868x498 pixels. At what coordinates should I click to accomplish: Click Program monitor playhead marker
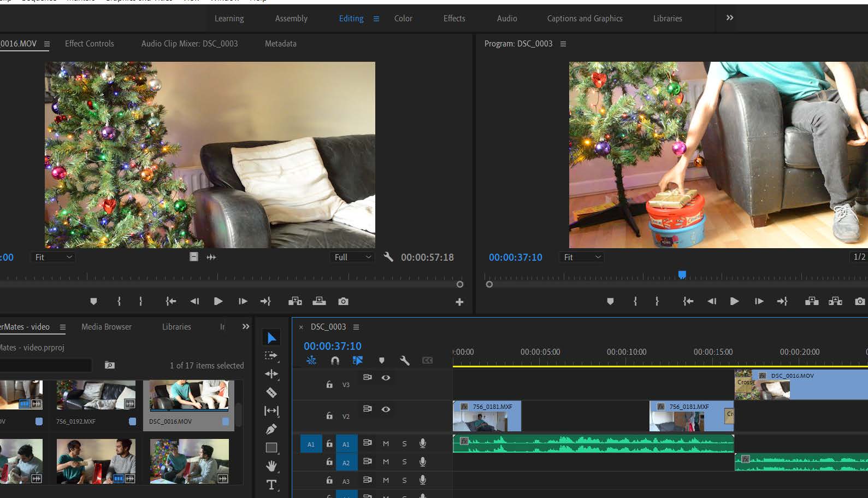682,274
